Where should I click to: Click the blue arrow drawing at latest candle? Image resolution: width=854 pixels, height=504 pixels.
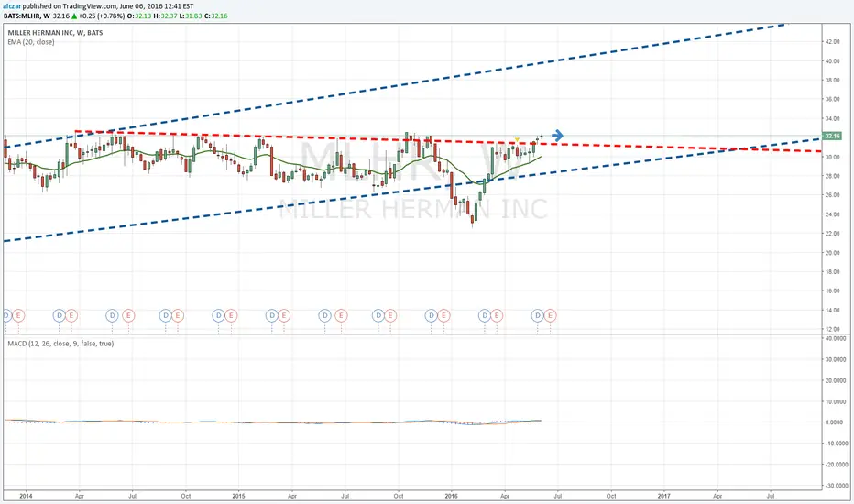(557, 135)
